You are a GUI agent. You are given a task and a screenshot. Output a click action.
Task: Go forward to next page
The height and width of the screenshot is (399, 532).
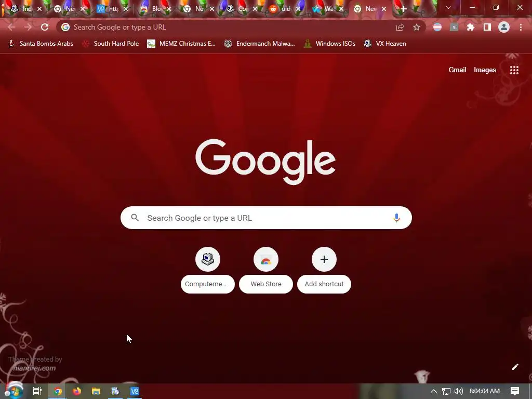click(28, 27)
